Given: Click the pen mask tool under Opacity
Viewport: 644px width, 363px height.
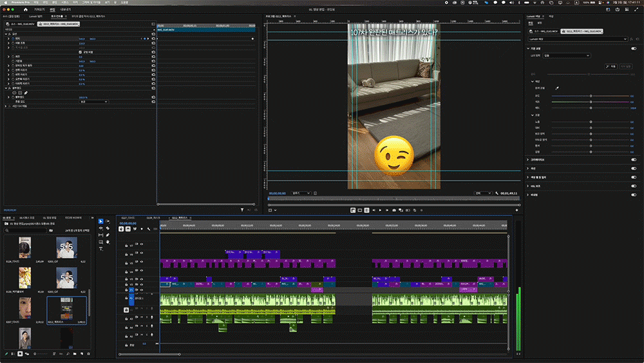Looking at the screenshot, I should click(x=26, y=92).
